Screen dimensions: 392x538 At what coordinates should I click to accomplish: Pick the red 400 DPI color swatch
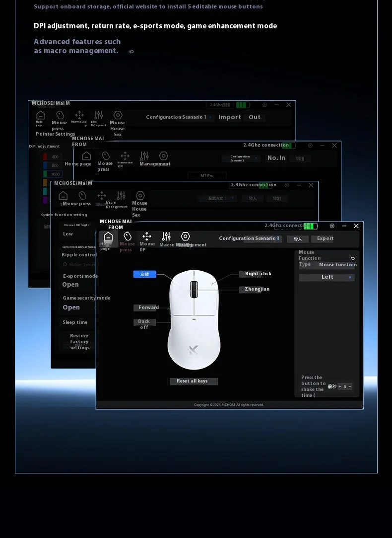click(x=45, y=157)
